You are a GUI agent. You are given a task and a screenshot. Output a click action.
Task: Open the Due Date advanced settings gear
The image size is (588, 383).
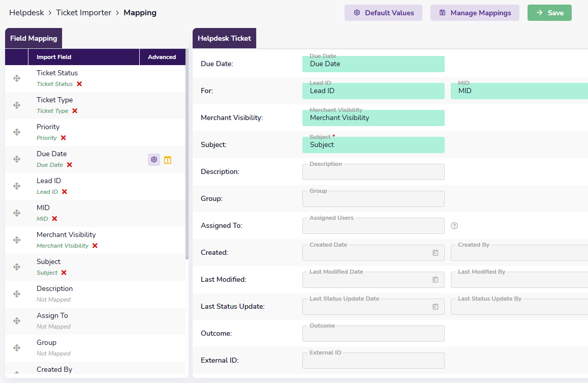(x=154, y=160)
